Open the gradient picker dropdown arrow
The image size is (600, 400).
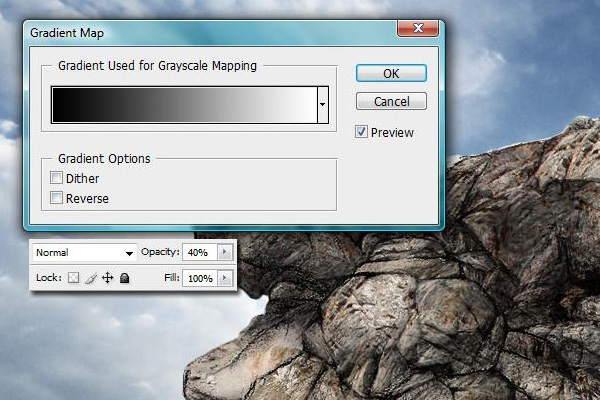323,104
